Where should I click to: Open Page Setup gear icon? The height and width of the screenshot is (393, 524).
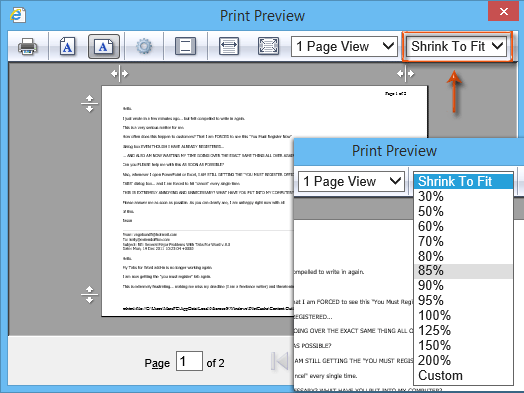[x=144, y=46]
